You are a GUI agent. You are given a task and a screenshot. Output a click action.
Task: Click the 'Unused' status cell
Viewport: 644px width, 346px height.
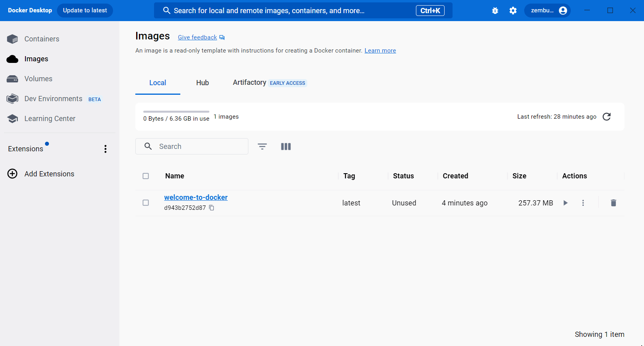(x=404, y=203)
